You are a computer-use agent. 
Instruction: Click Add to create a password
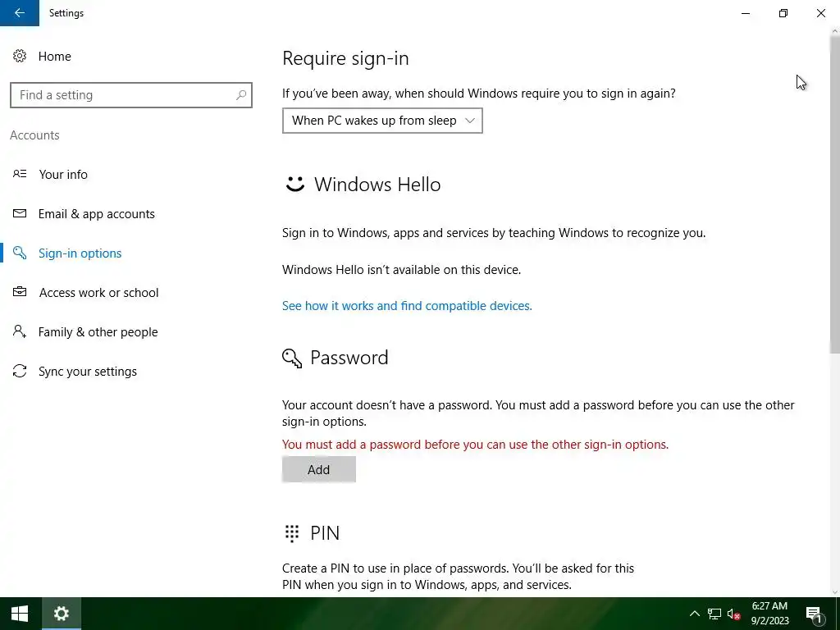(319, 469)
